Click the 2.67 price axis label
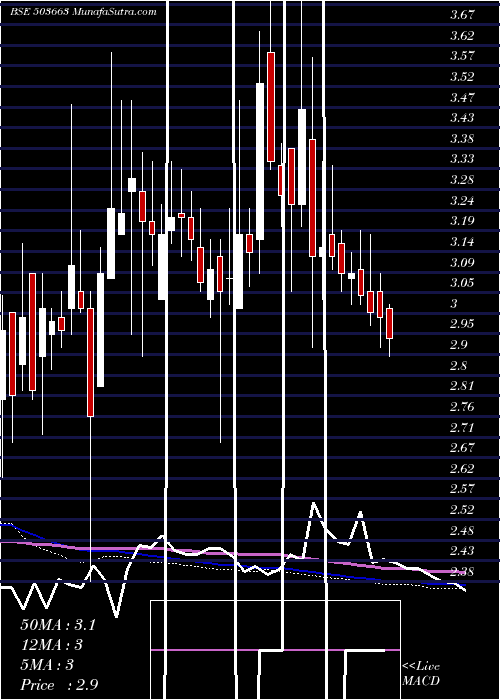This screenshot has width=500, height=700. (x=462, y=448)
